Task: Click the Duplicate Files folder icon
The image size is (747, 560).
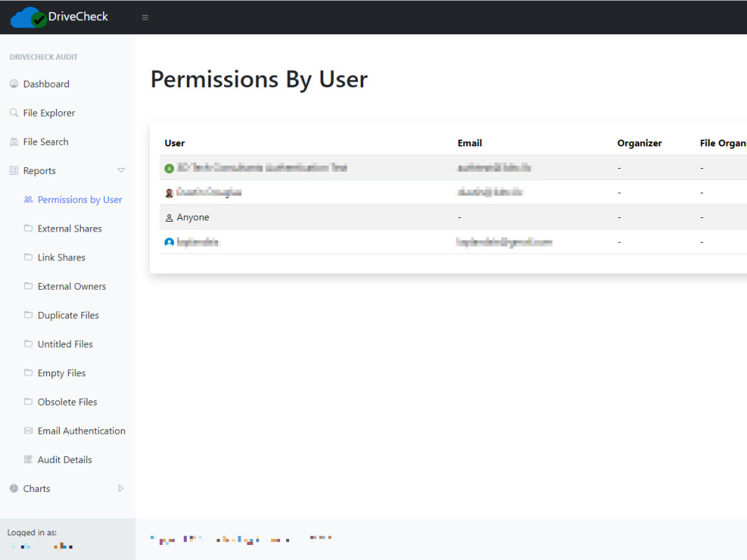Action: 28,315
